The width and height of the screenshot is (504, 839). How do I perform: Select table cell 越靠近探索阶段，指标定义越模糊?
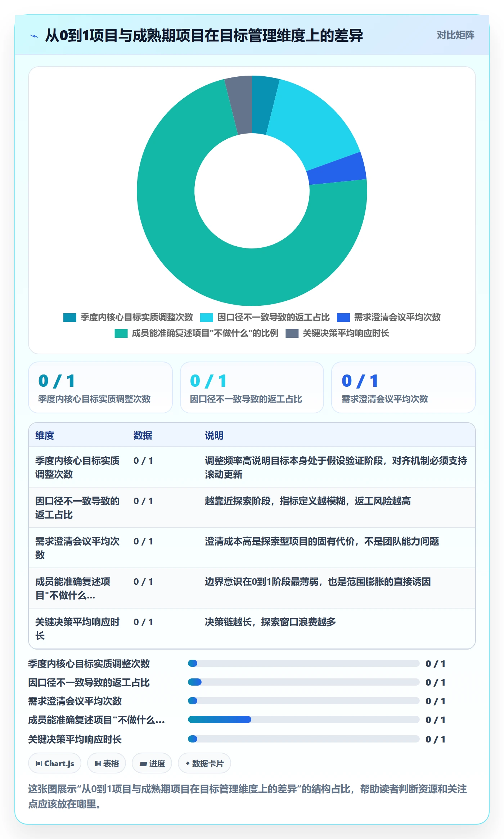(x=308, y=501)
